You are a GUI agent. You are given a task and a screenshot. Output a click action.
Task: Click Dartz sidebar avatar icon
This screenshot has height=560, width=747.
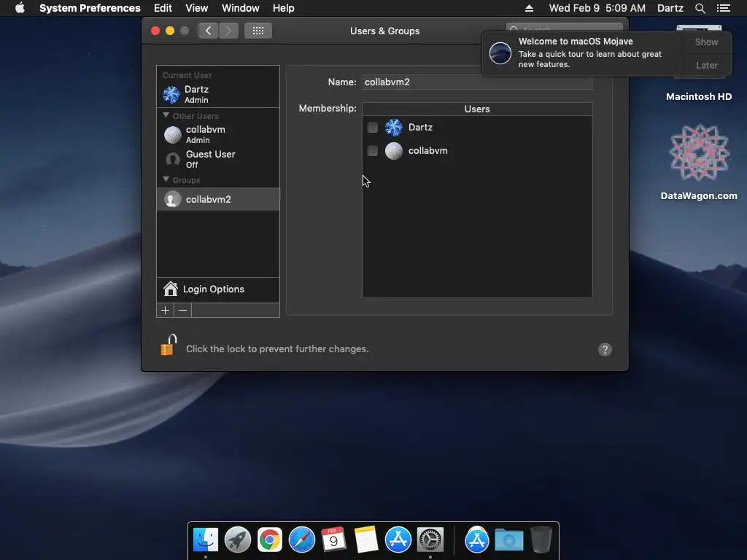pyautogui.click(x=171, y=94)
